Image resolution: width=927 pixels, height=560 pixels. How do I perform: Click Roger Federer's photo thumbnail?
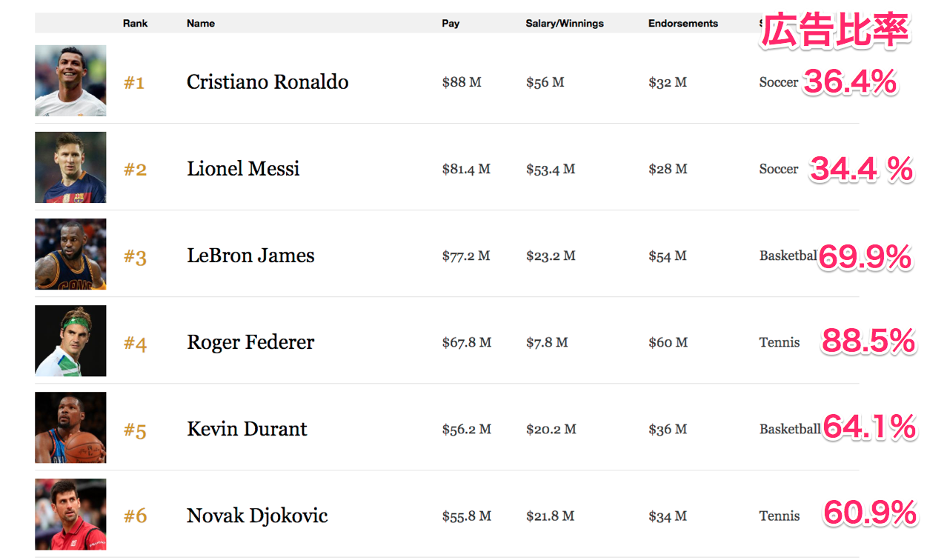coord(70,341)
